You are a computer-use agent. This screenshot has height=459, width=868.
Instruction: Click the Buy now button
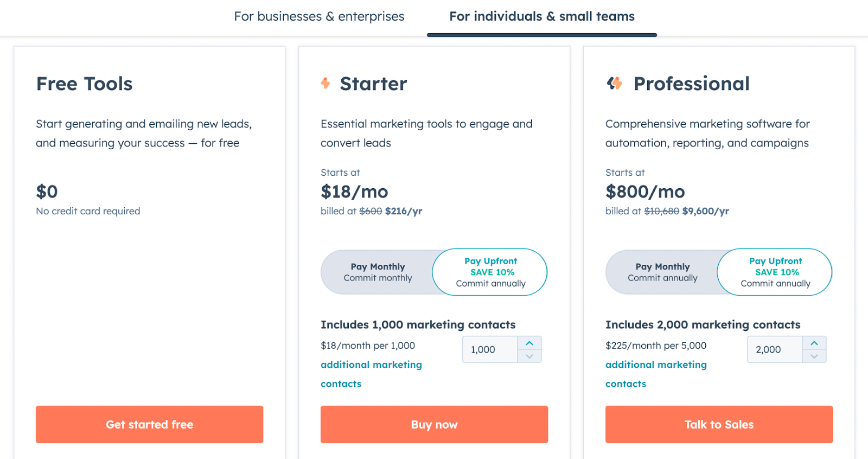(x=435, y=424)
